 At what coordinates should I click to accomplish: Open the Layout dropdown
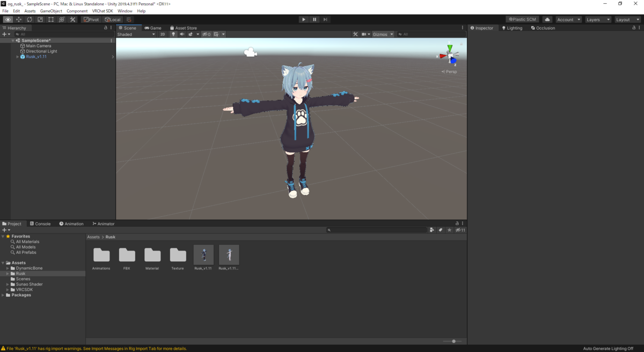tap(627, 19)
